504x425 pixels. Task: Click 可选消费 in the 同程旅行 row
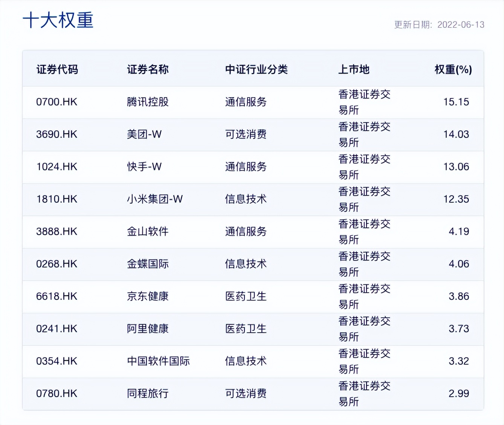click(x=246, y=394)
